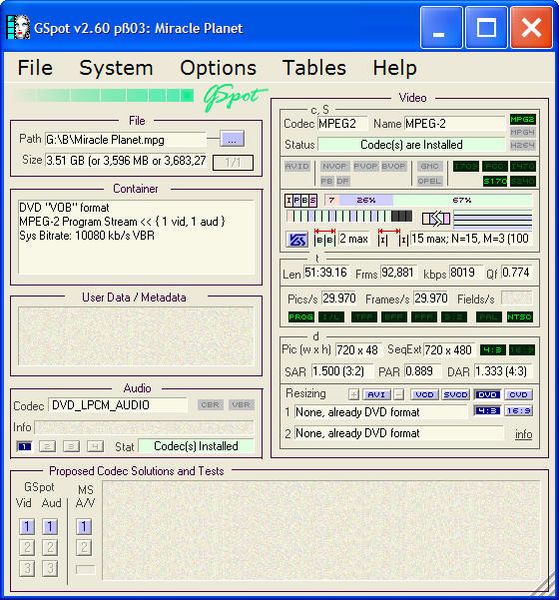The width and height of the screenshot is (559, 600).
Task: Click the GSpot app icon in title bar
Action: click(18, 28)
